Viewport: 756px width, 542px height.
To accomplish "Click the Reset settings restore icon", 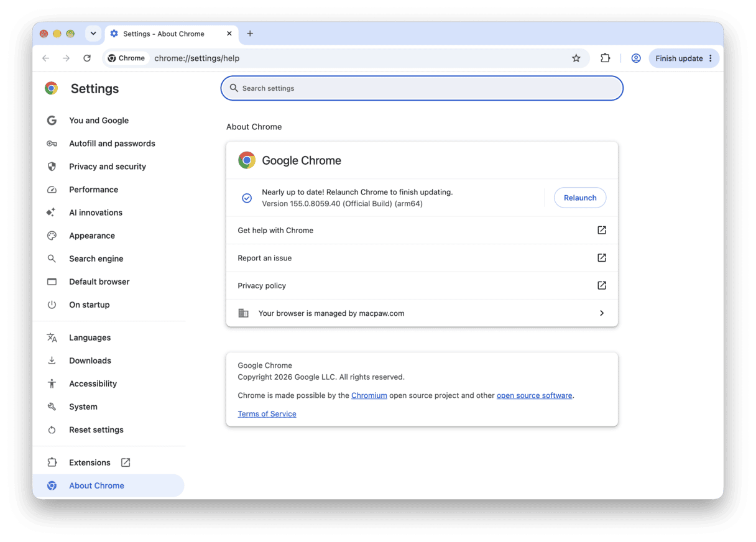I will pyautogui.click(x=52, y=429).
